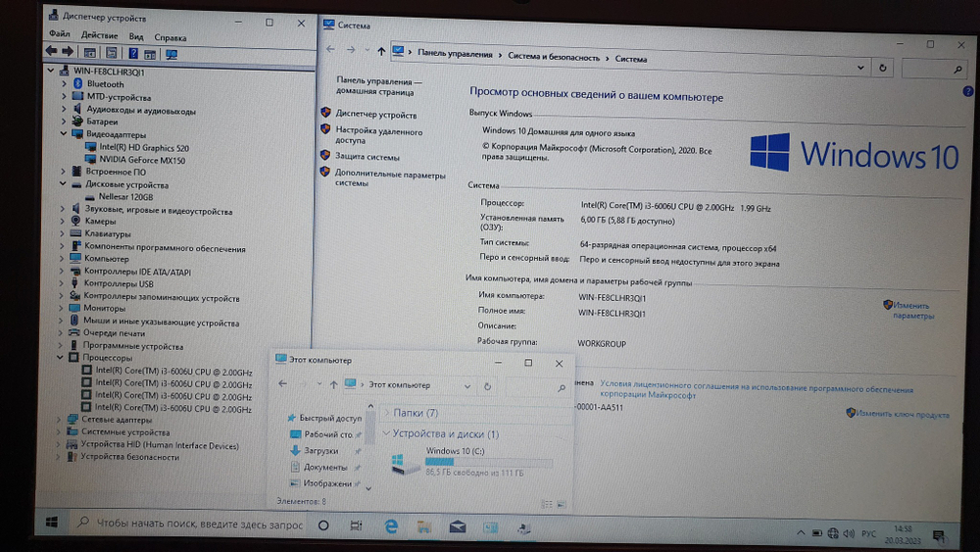This screenshot has height=552, width=980.
Task: Click search magnifier in Система window
Action: pyautogui.click(x=957, y=70)
